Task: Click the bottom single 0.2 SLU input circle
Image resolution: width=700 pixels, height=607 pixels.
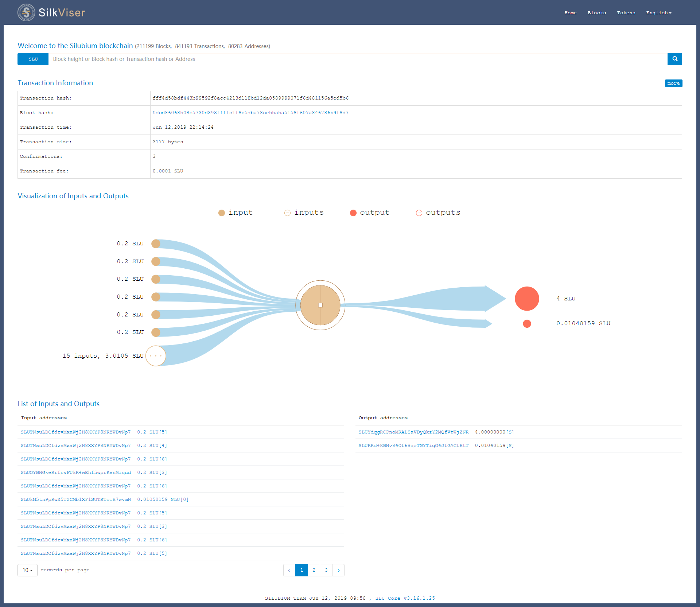Action: point(156,332)
